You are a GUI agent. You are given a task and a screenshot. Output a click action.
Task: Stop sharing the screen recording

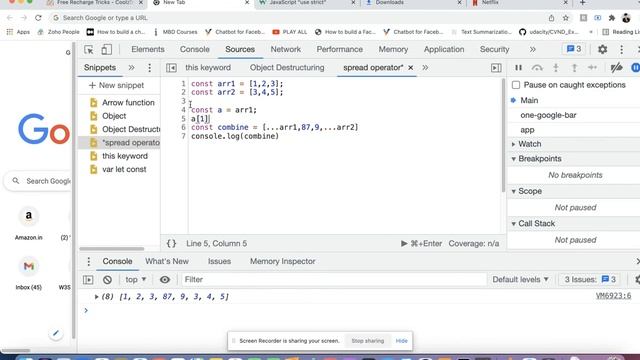368,341
